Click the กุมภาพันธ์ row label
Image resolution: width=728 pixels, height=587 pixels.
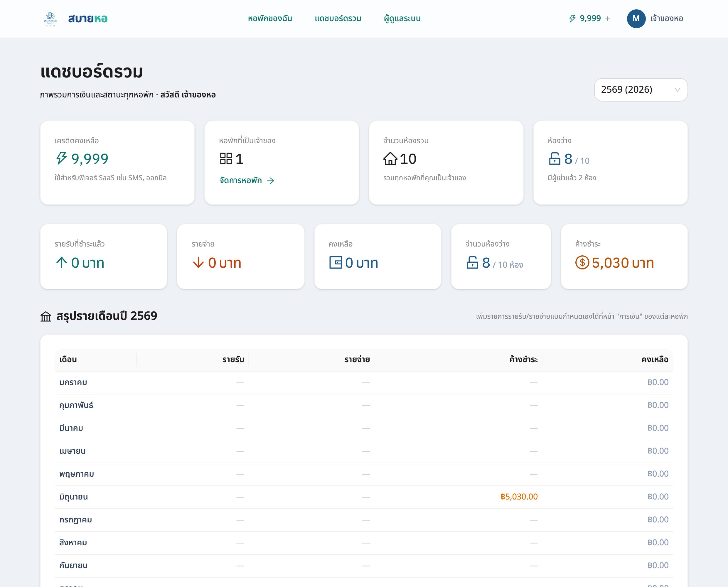pos(76,405)
